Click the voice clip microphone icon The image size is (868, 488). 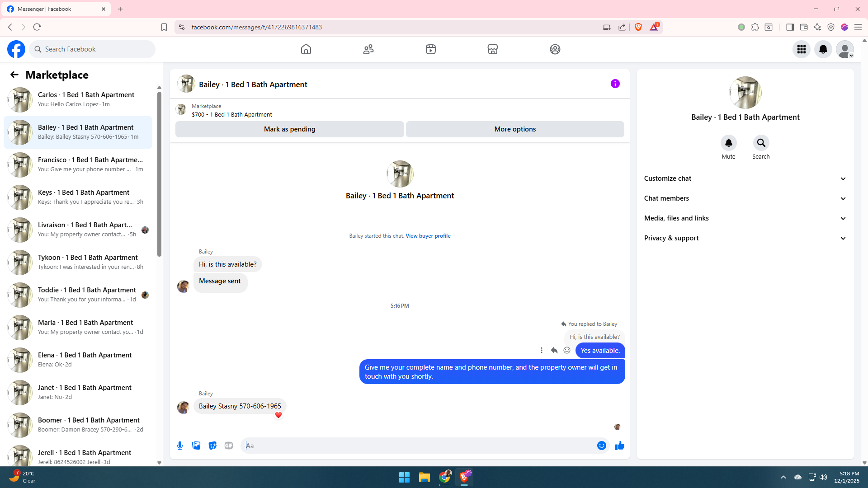(x=180, y=446)
